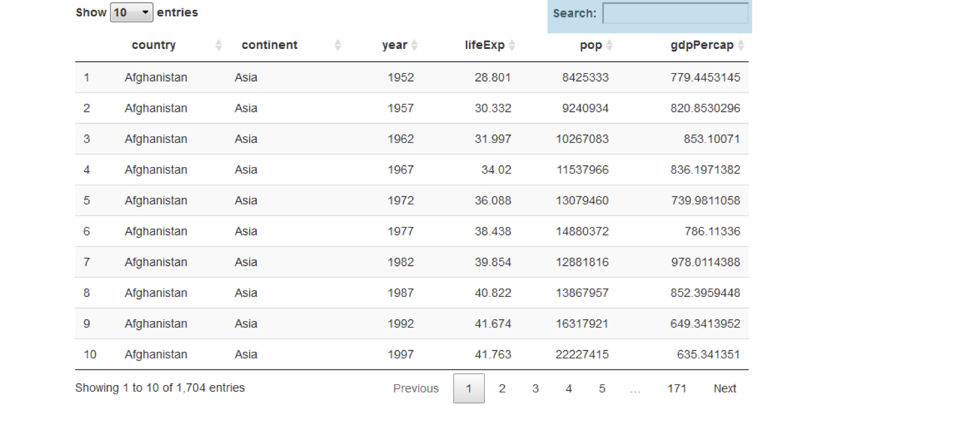Click gdpPercap value 853.10071

[x=712, y=138]
